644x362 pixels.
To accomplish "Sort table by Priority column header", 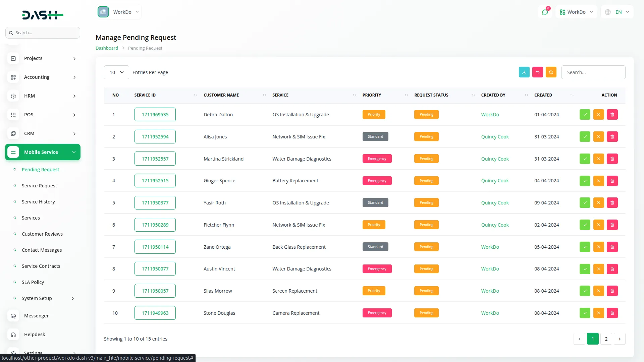I will tap(372, 95).
